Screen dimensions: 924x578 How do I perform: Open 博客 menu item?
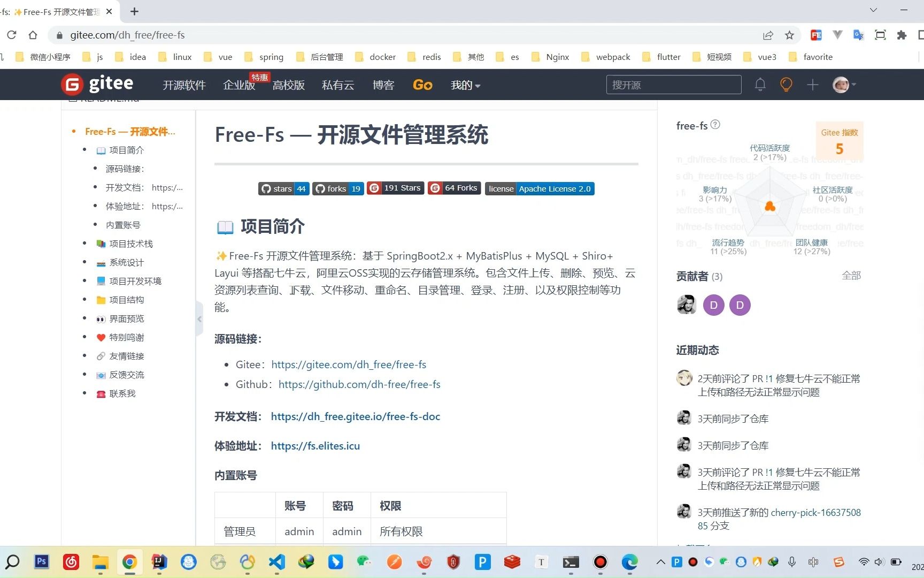[x=383, y=85]
